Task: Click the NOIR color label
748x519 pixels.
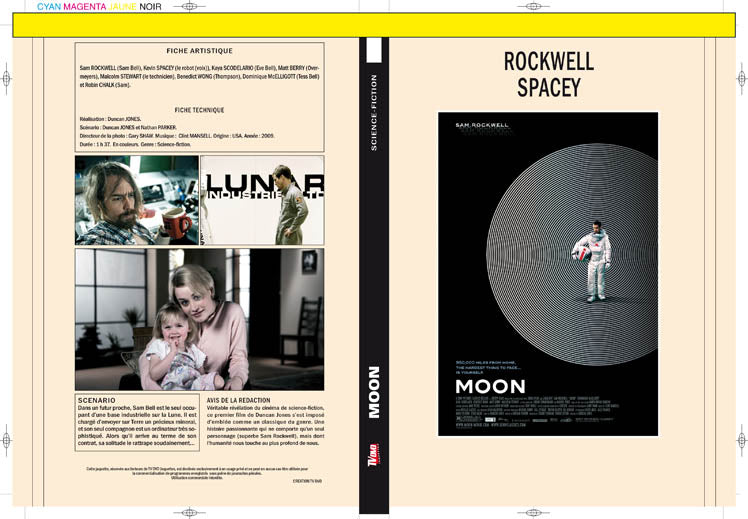Action: click(x=150, y=7)
